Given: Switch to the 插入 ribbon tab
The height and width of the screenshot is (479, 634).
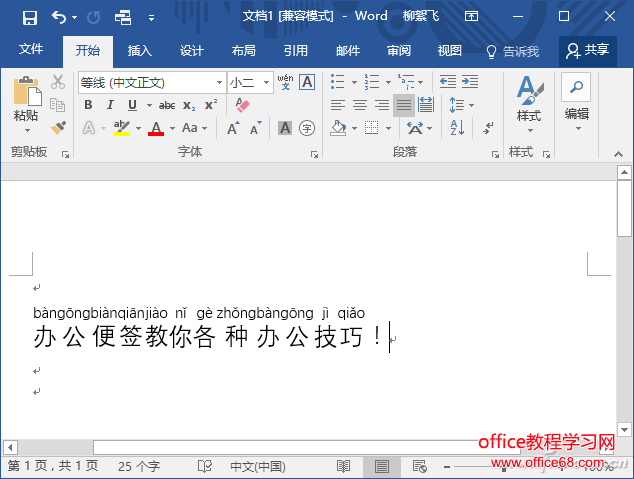Looking at the screenshot, I should (140, 51).
